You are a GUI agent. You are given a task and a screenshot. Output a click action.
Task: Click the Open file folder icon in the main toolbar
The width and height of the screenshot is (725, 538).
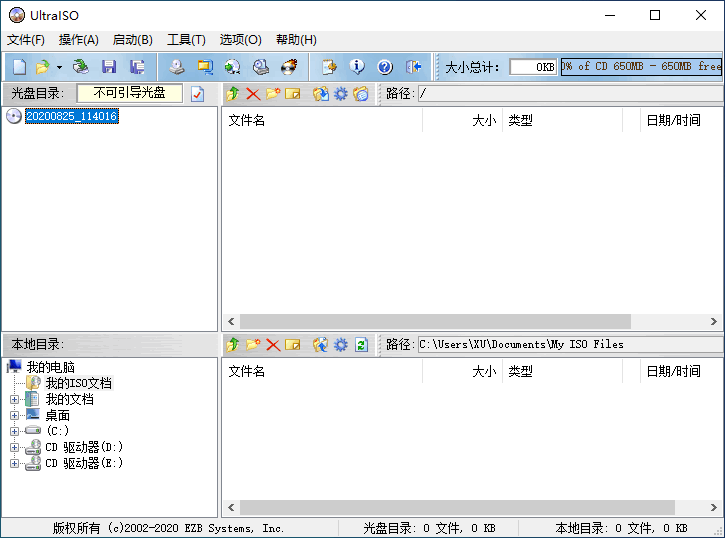[43, 67]
